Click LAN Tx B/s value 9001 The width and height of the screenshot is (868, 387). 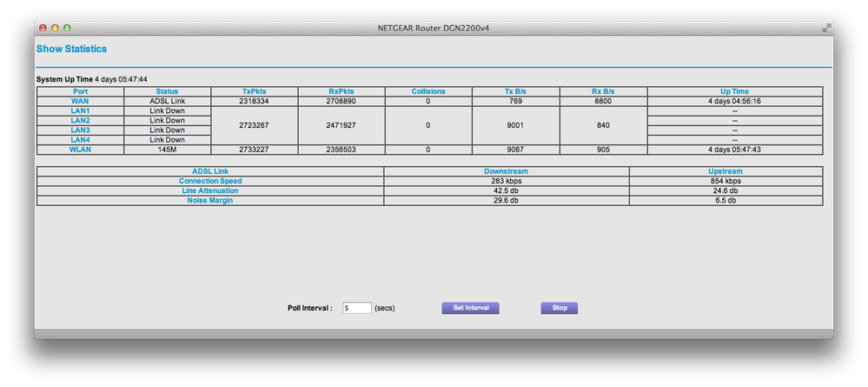point(515,125)
